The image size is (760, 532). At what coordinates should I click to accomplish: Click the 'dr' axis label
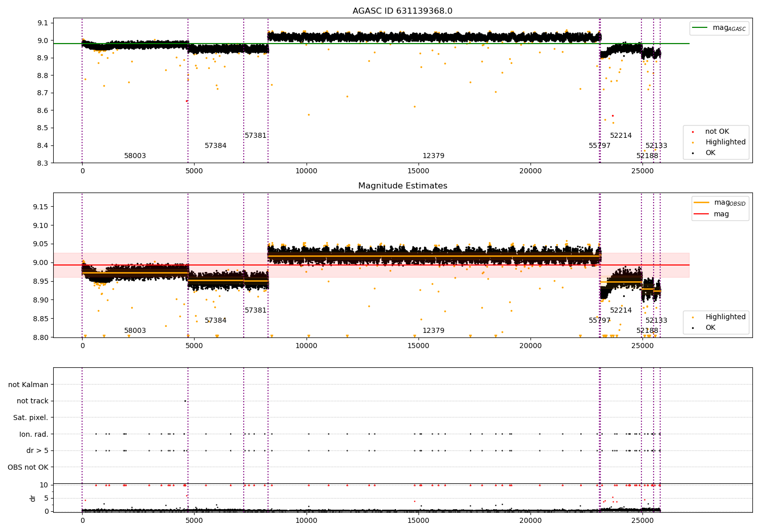click(33, 498)
